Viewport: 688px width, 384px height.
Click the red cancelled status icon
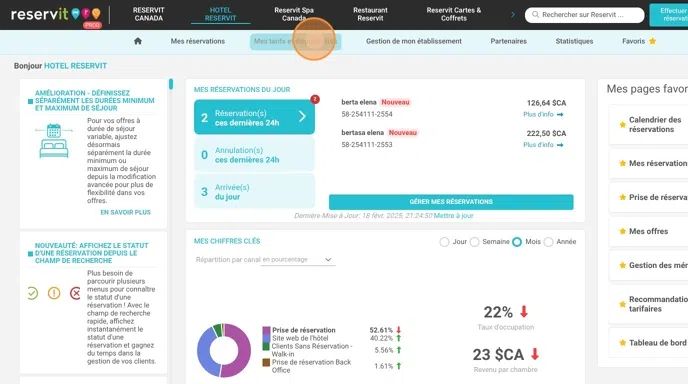pos(75,293)
